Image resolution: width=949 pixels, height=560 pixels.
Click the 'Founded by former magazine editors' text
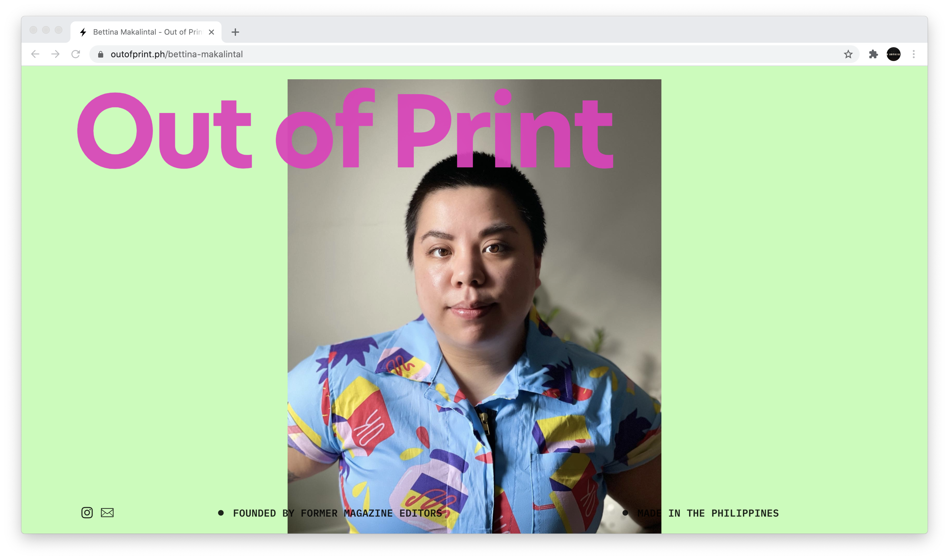337,513
